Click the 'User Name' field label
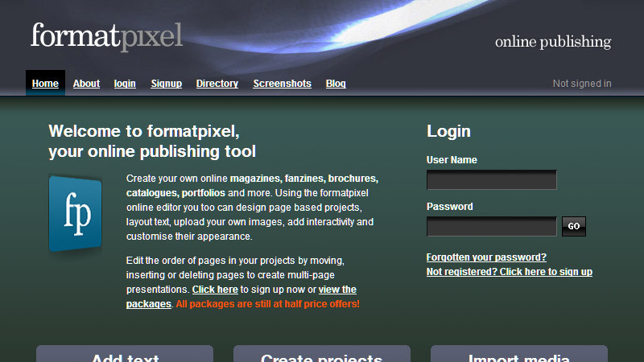Image resolution: width=644 pixels, height=362 pixels. 452,160
